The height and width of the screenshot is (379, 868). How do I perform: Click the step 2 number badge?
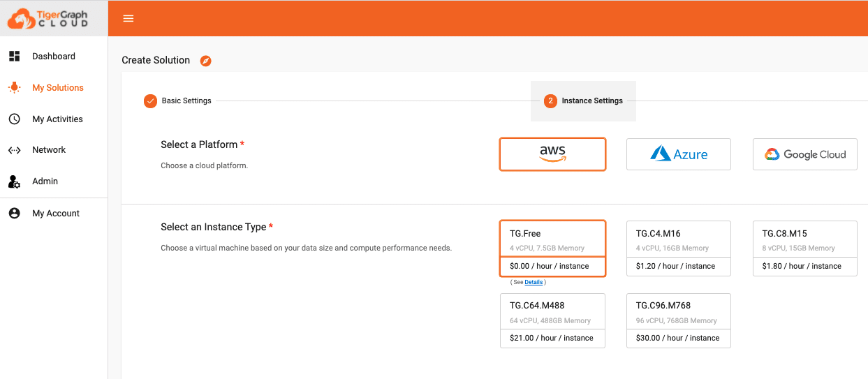550,101
